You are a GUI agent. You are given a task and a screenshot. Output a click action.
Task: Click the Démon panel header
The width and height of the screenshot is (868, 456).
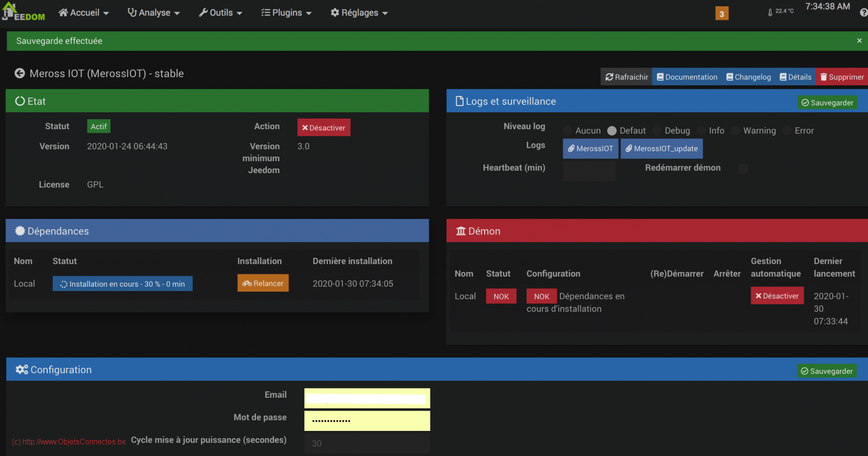(x=657, y=231)
